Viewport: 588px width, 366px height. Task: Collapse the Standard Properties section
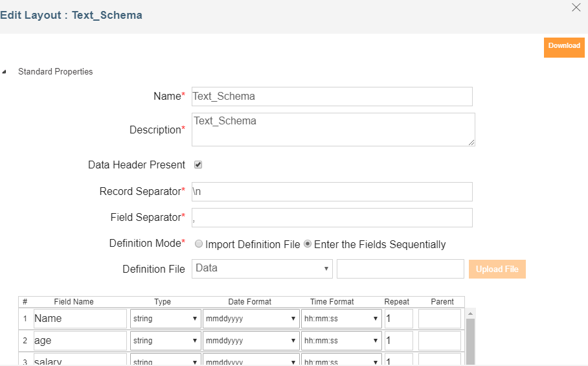tap(5, 72)
